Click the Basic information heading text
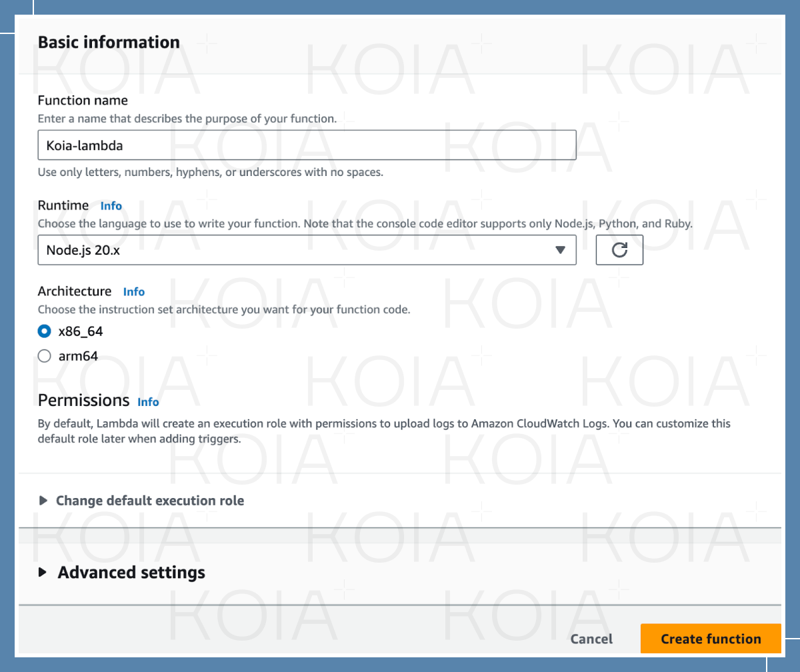 click(x=109, y=42)
